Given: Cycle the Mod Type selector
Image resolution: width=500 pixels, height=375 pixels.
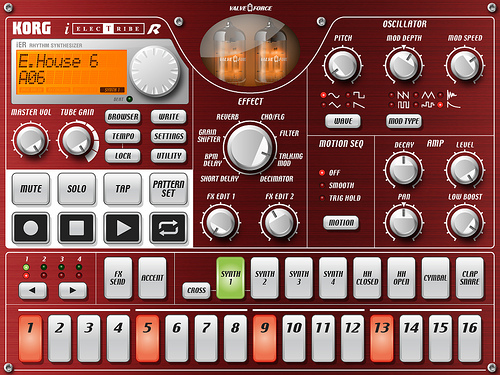Looking at the screenshot, I should pyautogui.click(x=404, y=121).
